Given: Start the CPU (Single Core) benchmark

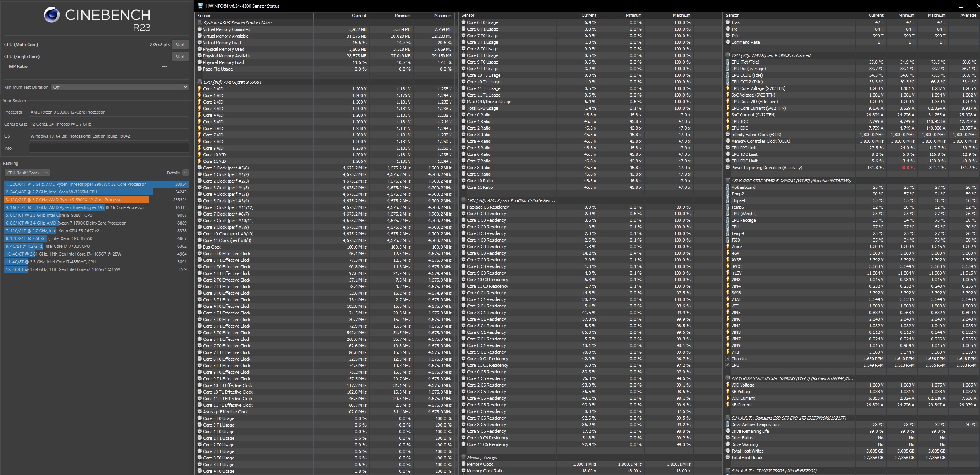Looking at the screenshot, I should click(x=180, y=57).
